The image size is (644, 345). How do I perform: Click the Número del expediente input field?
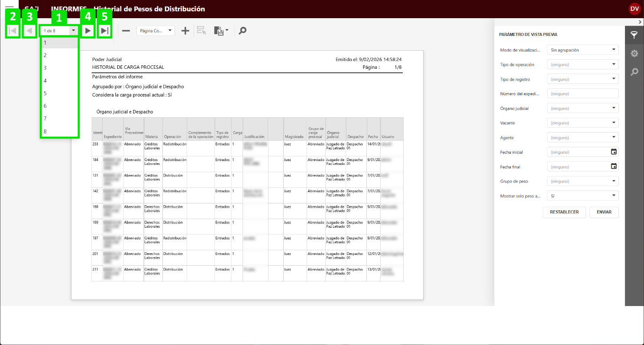583,94
